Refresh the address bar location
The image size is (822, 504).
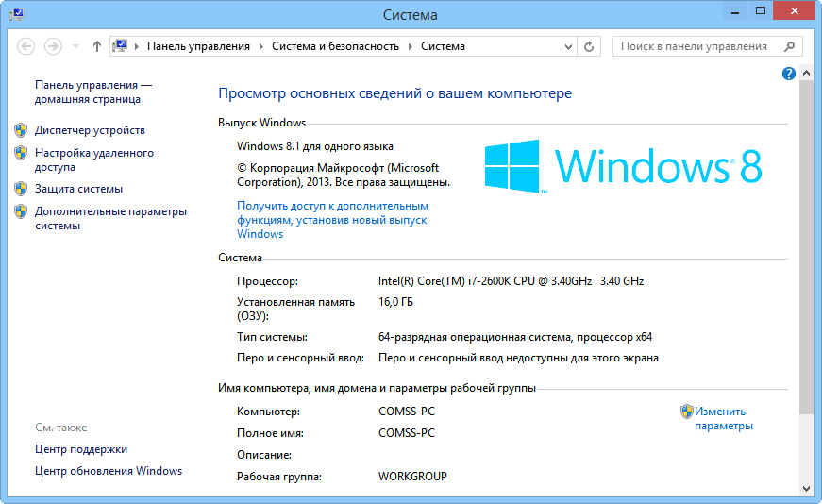(x=590, y=46)
